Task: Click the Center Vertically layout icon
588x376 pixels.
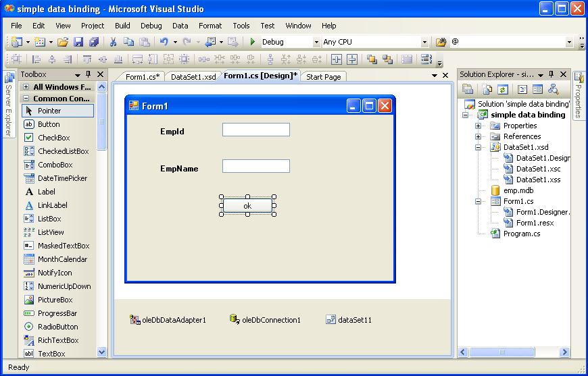Action: coord(351,59)
